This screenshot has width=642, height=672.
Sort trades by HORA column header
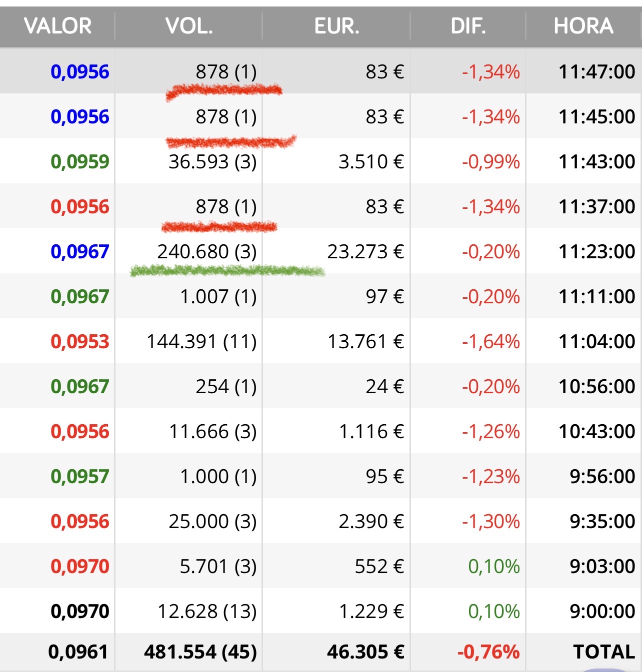[583, 26]
